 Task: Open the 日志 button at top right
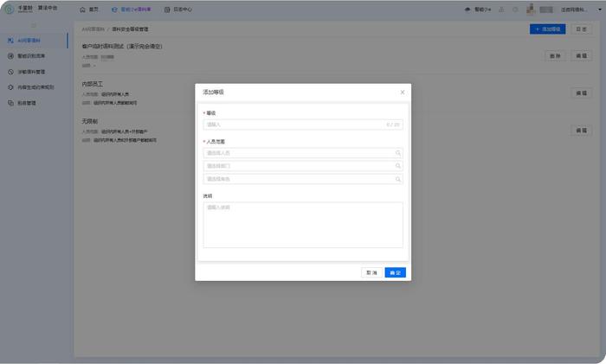581,29
